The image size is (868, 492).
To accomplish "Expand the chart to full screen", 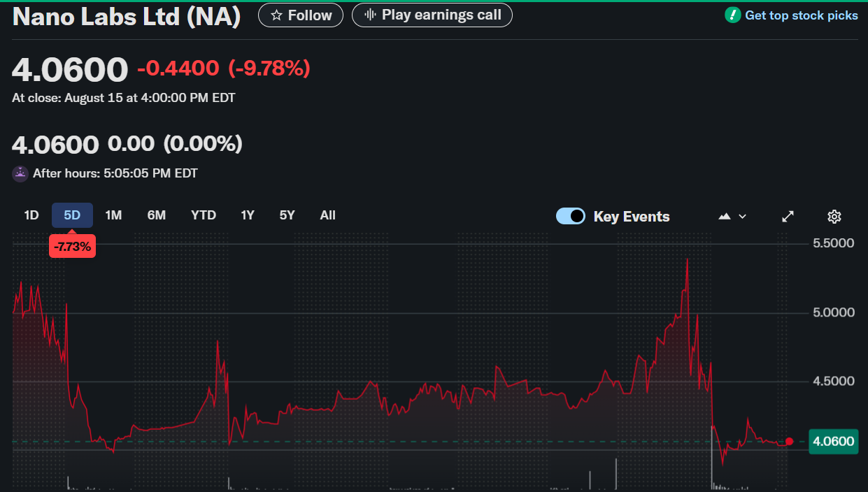I will (x=788, y=217).
